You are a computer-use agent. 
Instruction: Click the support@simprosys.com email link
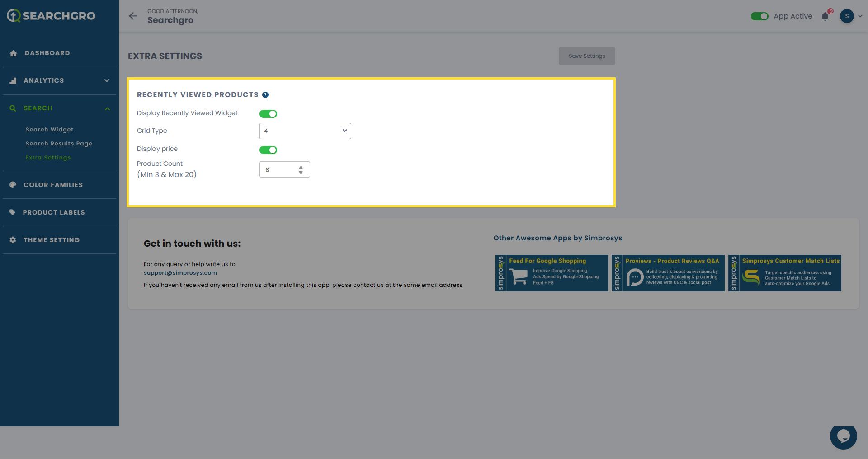point(180,273)
